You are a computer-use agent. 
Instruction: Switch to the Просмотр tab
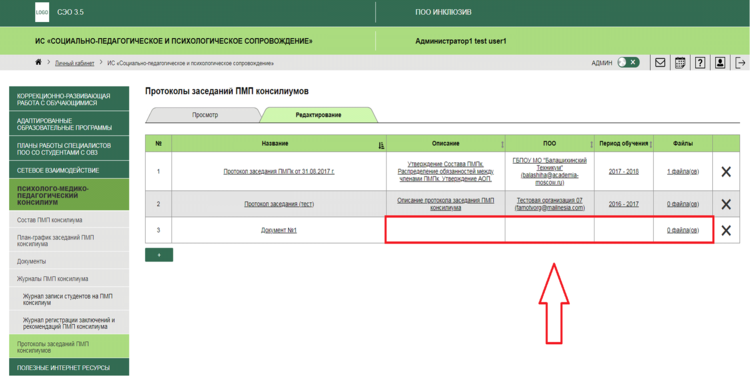coord(205,115)
